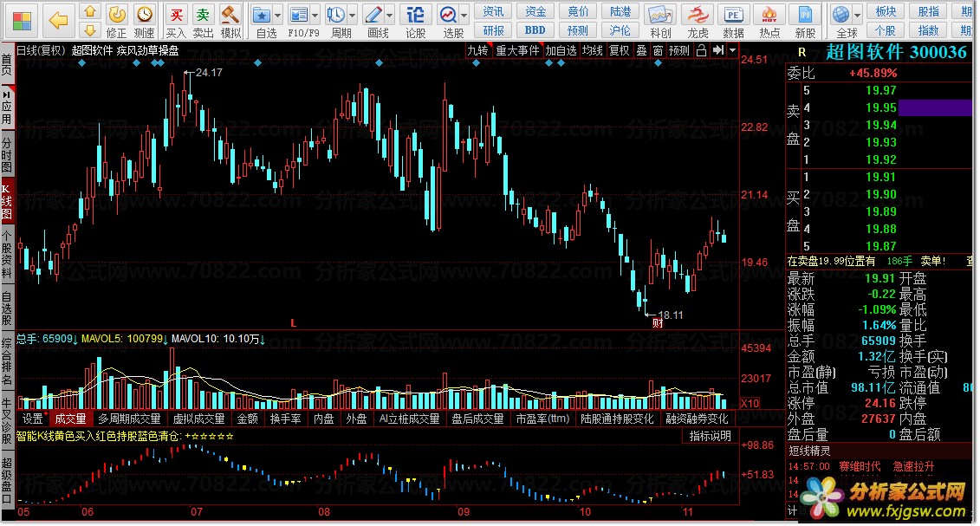Click the 选股 stock screener icon
This screenshot has width=980, height=526.
(448, 15)
